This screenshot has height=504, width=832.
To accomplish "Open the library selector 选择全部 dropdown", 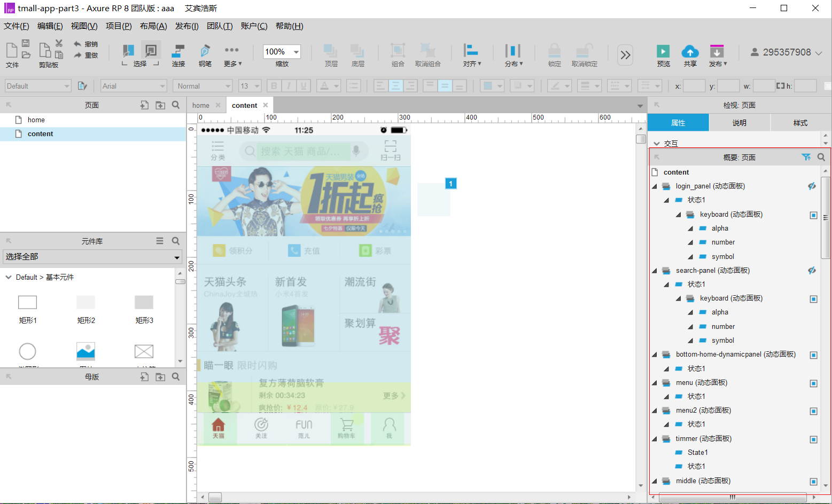I will 92,257.
